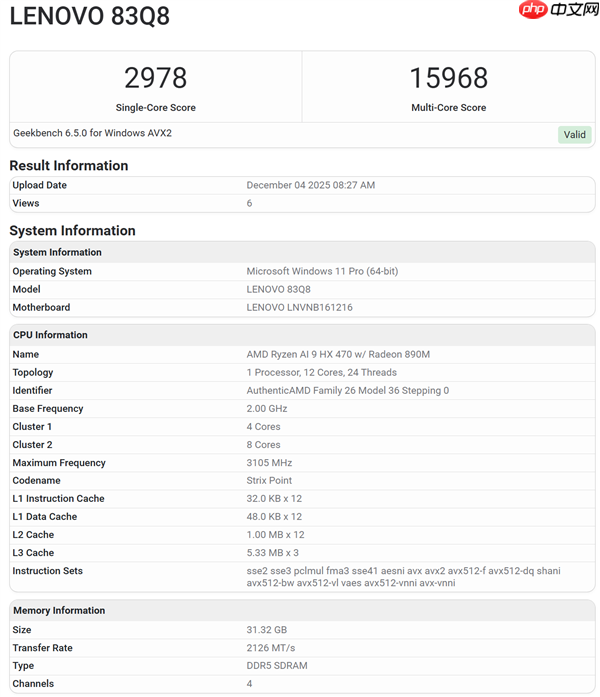
Task: Click the 4 Cores value
Action: click(264, 427)
